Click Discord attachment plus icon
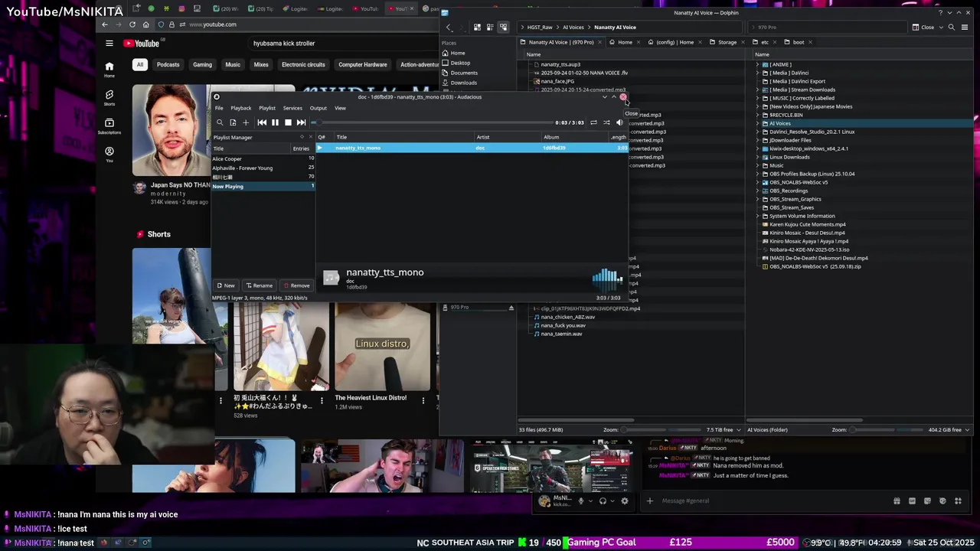Viewport: 980px width, 551px height. click(649, 501)
